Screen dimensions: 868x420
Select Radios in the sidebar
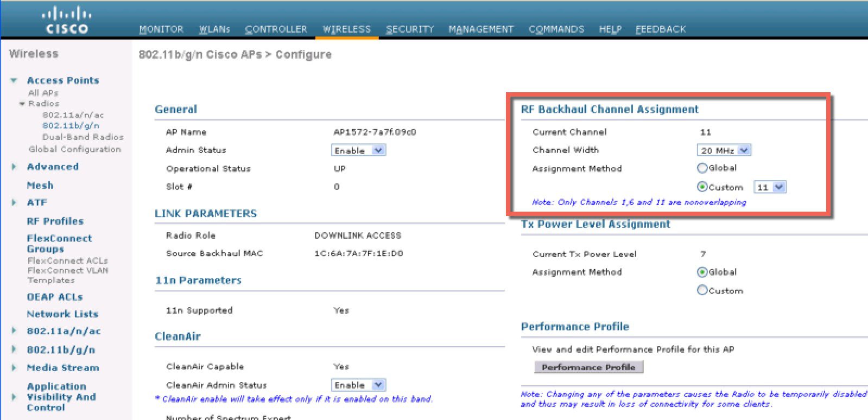click(44, 104)
